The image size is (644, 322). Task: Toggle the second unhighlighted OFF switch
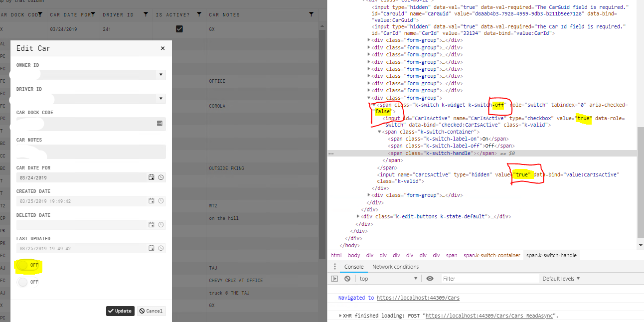click(x=27, y=282)
